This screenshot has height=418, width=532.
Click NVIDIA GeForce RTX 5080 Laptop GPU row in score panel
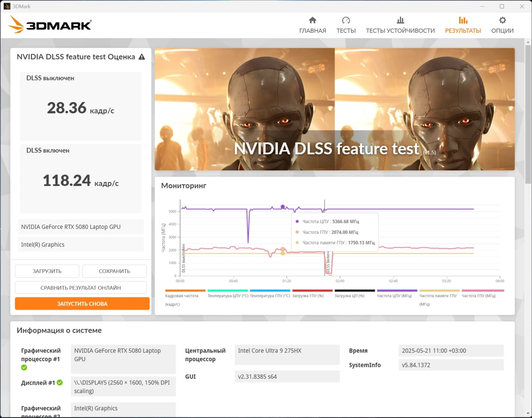click(81, 227)
